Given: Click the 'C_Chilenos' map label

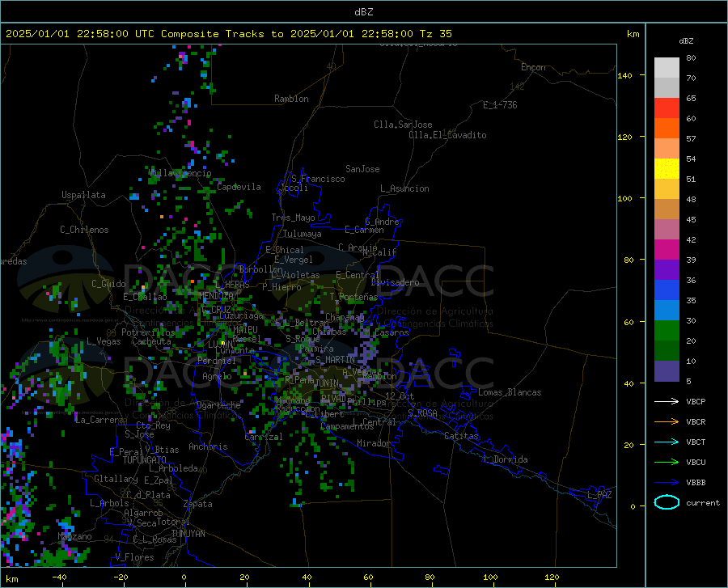Looking at the screenshot, I should click(x=84, y=230).
